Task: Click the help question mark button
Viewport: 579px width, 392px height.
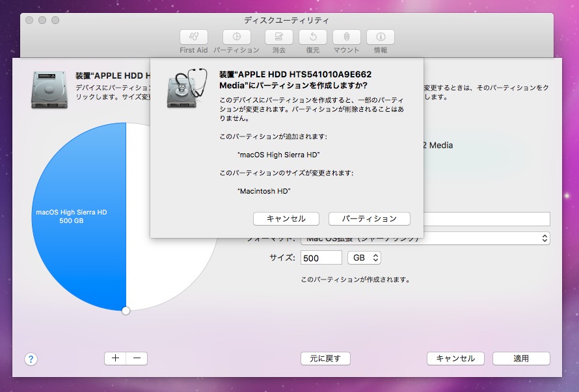Action: pos(31,359)
